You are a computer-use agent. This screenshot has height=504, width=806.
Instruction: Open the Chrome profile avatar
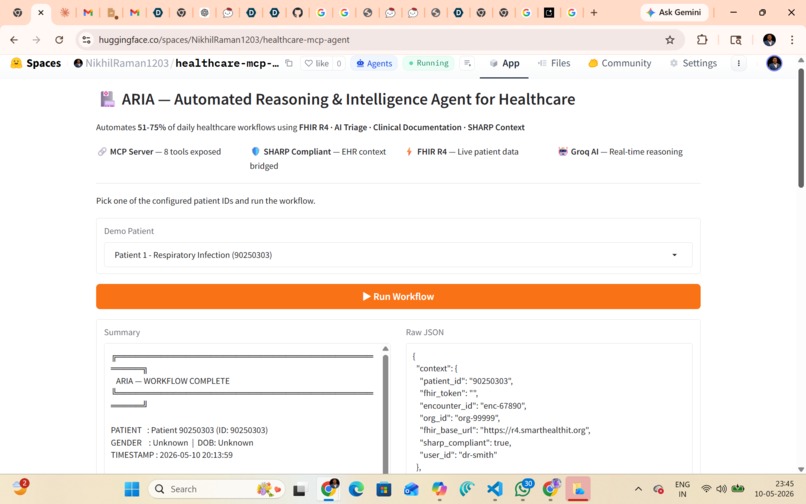point(769,40)
